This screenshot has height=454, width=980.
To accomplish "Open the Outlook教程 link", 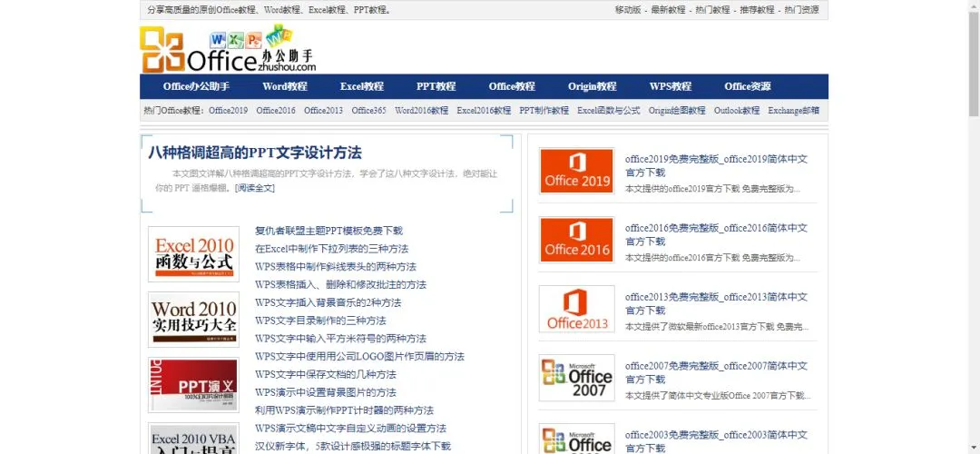I will (737, 111).
